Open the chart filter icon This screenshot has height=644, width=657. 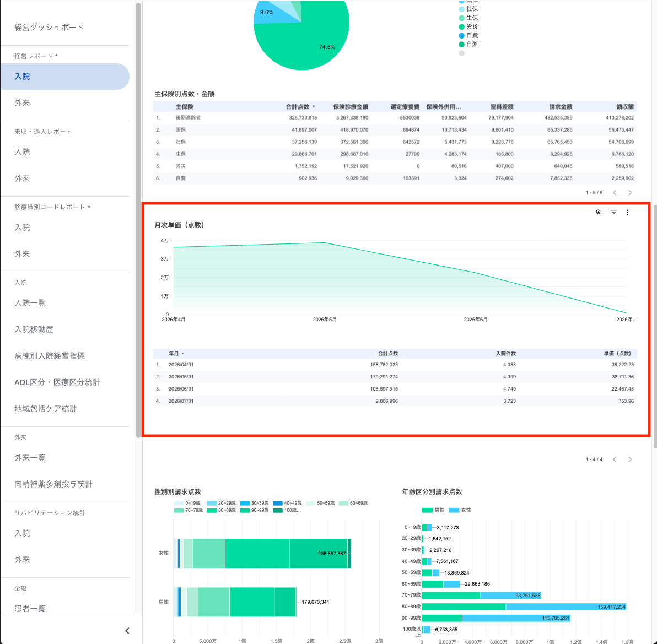point(613,212)
